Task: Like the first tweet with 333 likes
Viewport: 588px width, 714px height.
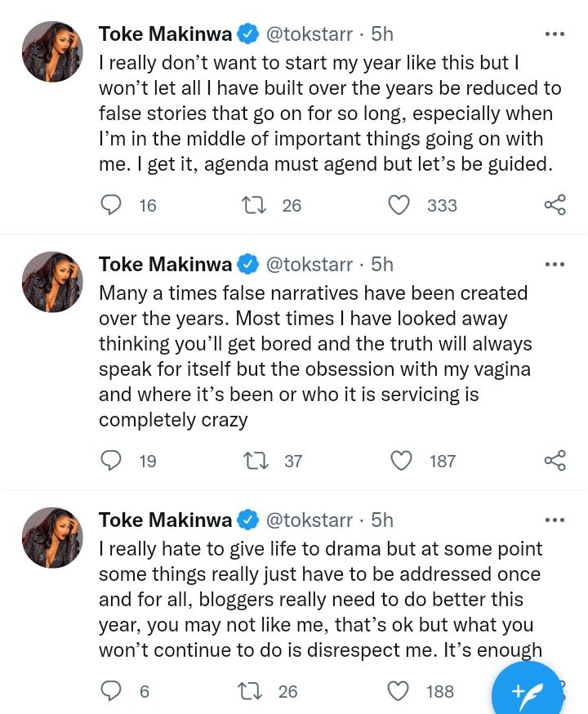Action: click(399, 205)
